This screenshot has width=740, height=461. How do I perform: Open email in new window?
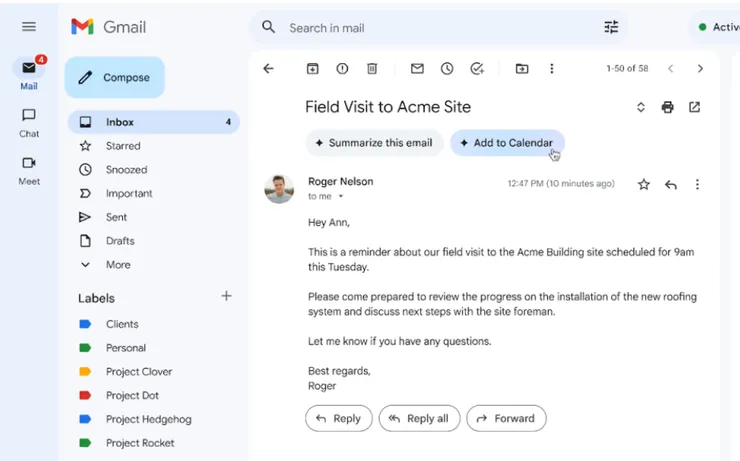(695, 107)
